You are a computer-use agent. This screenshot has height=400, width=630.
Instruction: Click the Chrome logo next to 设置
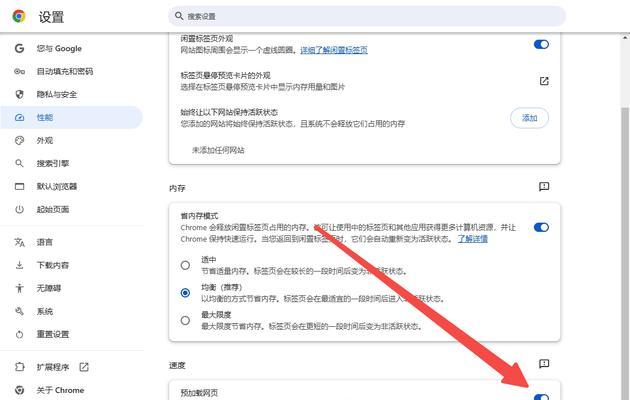pos(18,16)
